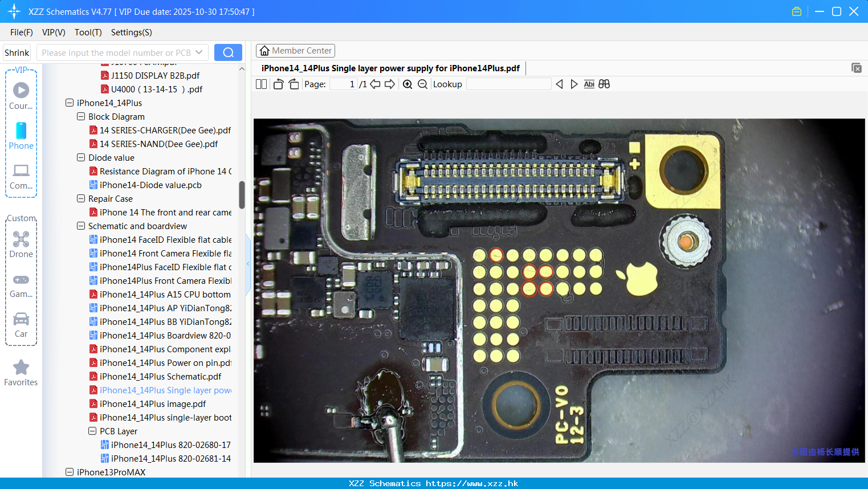Click the XZZ website link in status bar
This screenshot has width=868, height=489.
472,483
